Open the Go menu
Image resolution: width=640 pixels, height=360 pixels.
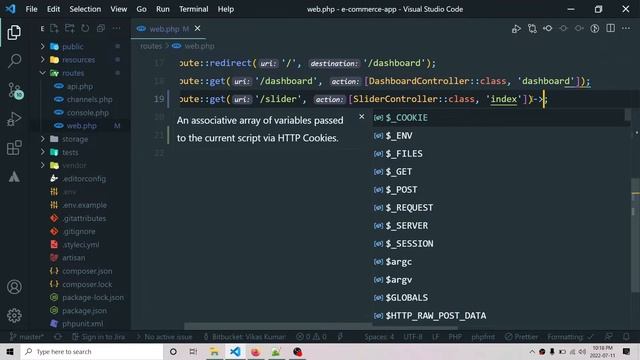coord(141,9)
